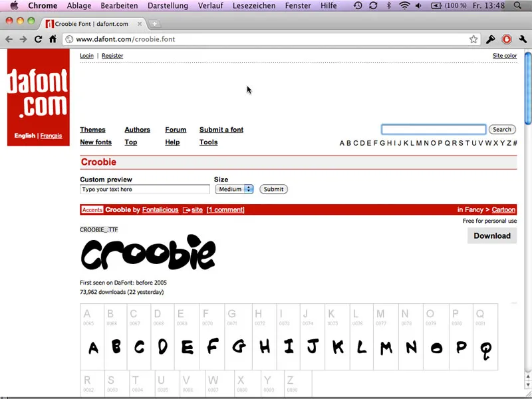Viewport: 532px width, 399px height.
Task: Close the Croobie Font tab
Action: click(x=140, y=24)
